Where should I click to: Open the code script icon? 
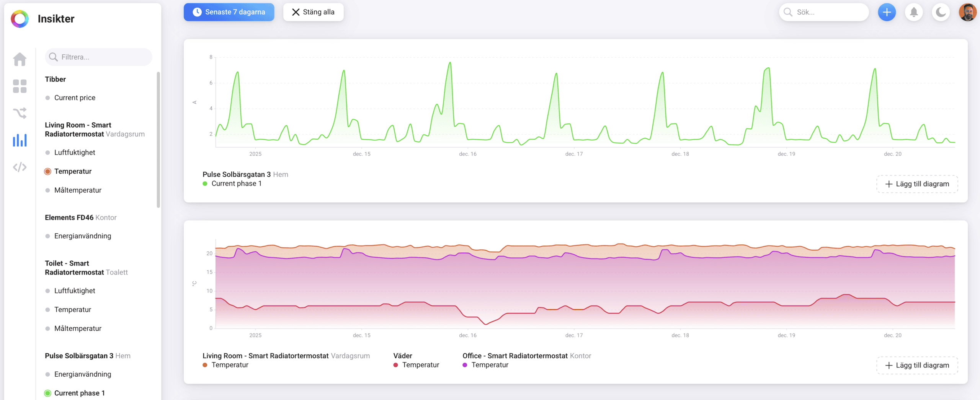pos(20,167)
